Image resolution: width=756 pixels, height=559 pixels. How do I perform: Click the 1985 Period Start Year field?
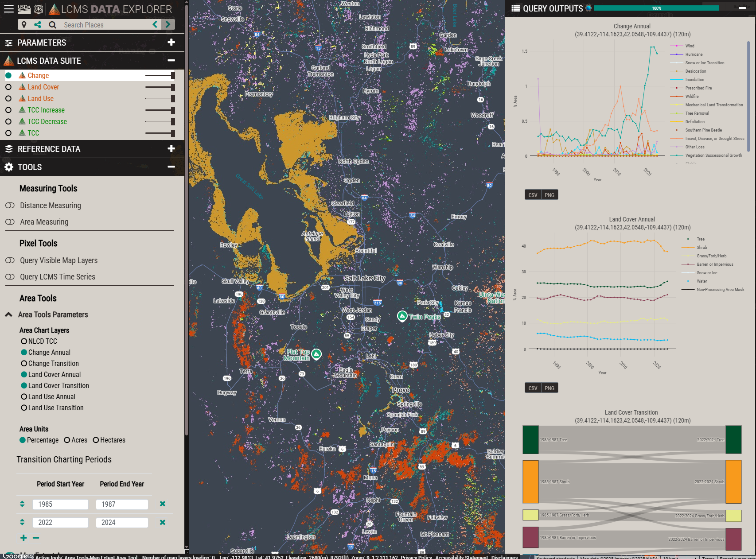pos(60,504)
